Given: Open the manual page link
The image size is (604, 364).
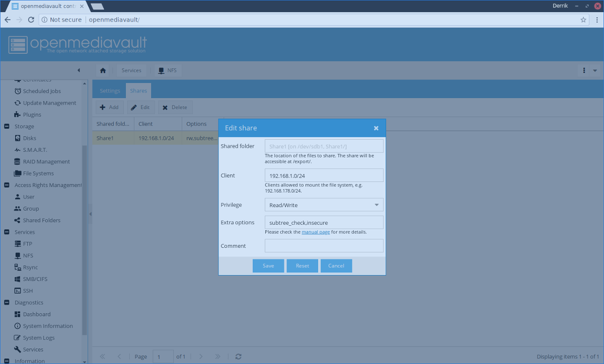Looking at the screenshot, I should [x=316, y=232].
